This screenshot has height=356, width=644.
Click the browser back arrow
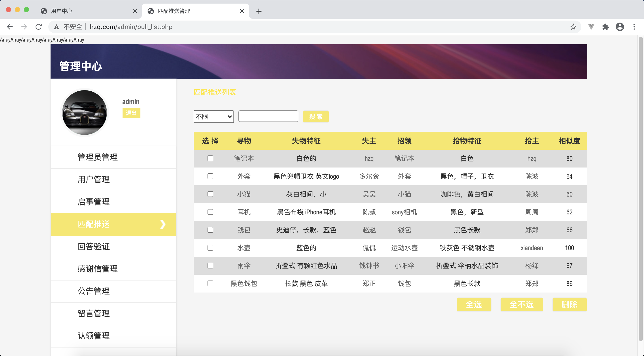click(10, 27)
